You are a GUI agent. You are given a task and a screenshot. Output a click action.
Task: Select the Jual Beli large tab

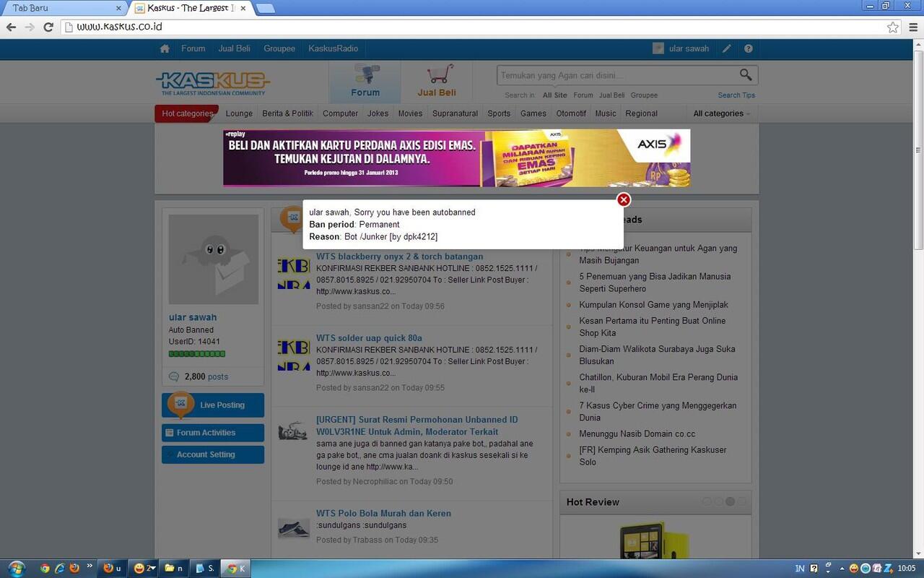pyautogui.click(x=437, y=82)
